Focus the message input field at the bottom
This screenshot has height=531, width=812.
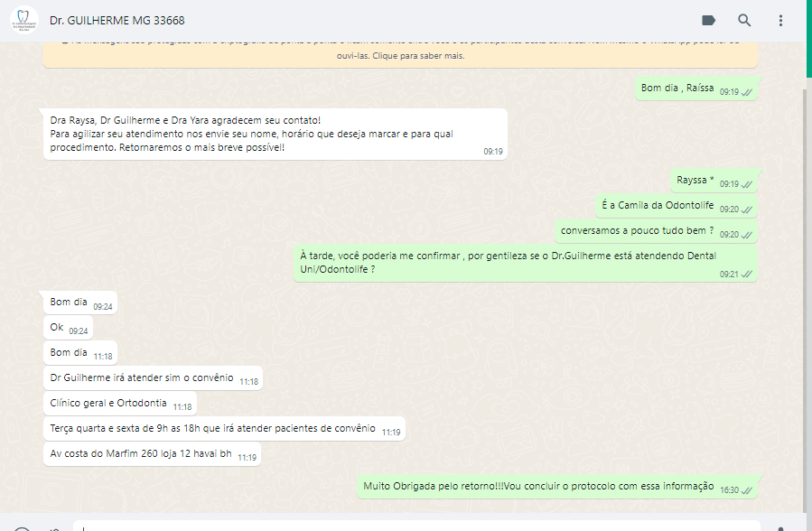[x=417, y=526]
